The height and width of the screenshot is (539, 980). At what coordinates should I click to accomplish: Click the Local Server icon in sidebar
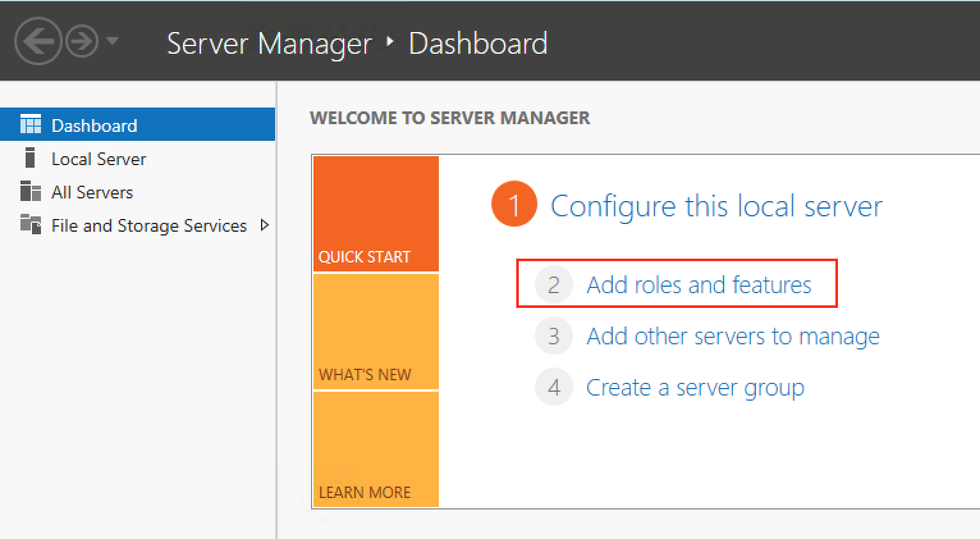tap(29, 157)
